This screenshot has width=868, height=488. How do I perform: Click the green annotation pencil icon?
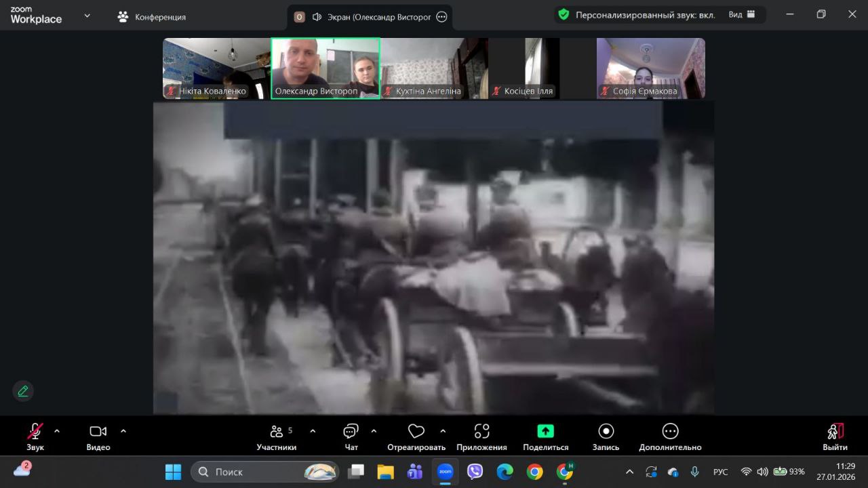tap(23, 391)
